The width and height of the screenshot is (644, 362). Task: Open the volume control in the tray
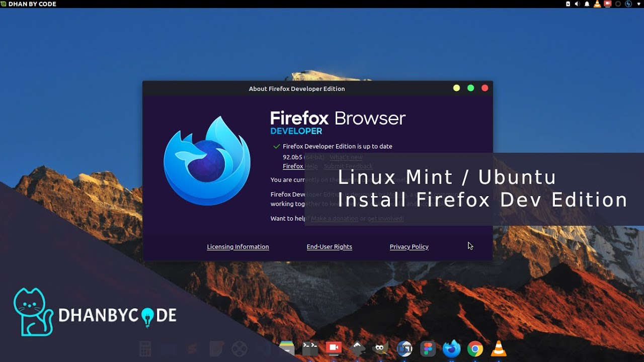pyautogui.click(x=578, y=4)
